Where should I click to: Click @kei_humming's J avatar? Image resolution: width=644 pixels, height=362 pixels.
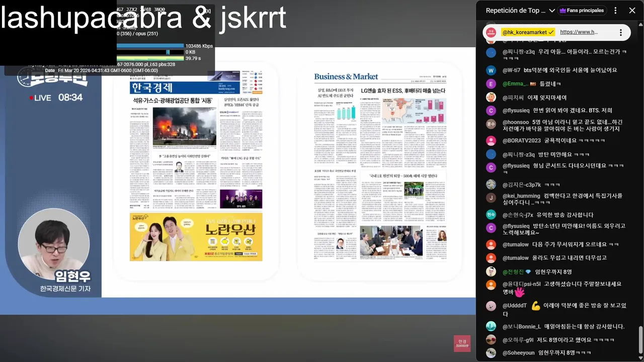point(491,198)
